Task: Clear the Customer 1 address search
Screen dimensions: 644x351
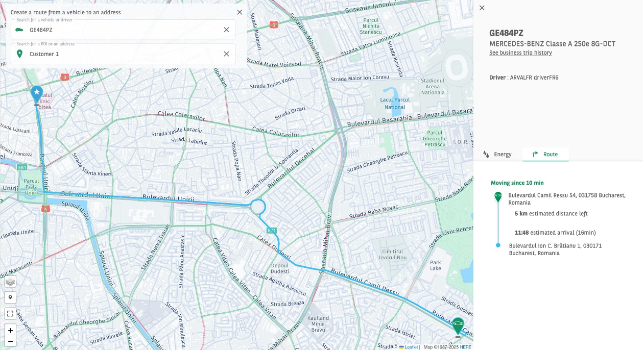Action: coord(226,54)
